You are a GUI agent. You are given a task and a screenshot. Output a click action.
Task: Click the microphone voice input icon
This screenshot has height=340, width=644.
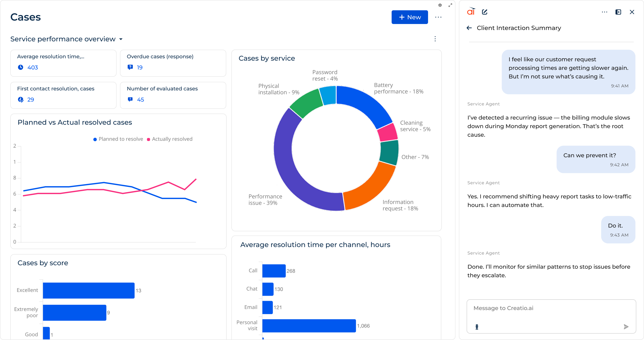pyautogui.click(x=477, y=327)
